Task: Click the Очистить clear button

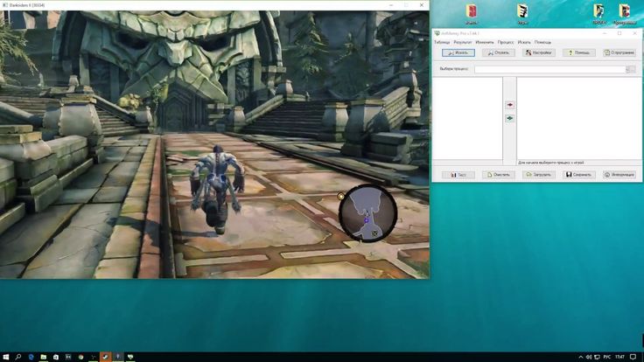Action: click(499, 174)
